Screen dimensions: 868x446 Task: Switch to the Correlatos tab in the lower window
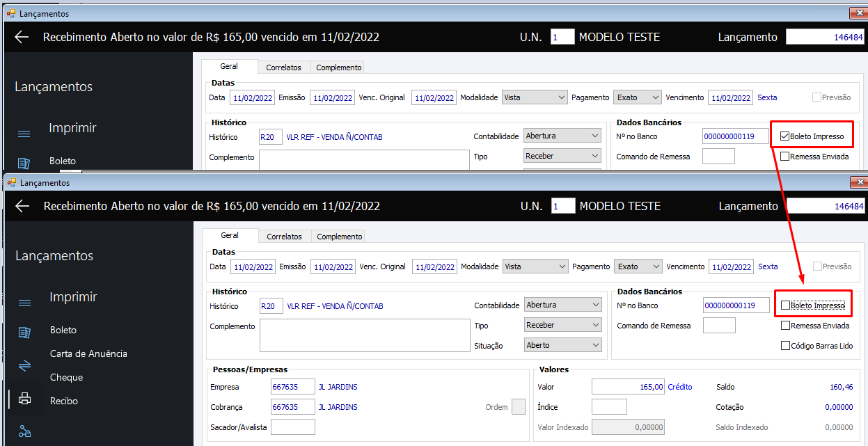click(284, 237)
